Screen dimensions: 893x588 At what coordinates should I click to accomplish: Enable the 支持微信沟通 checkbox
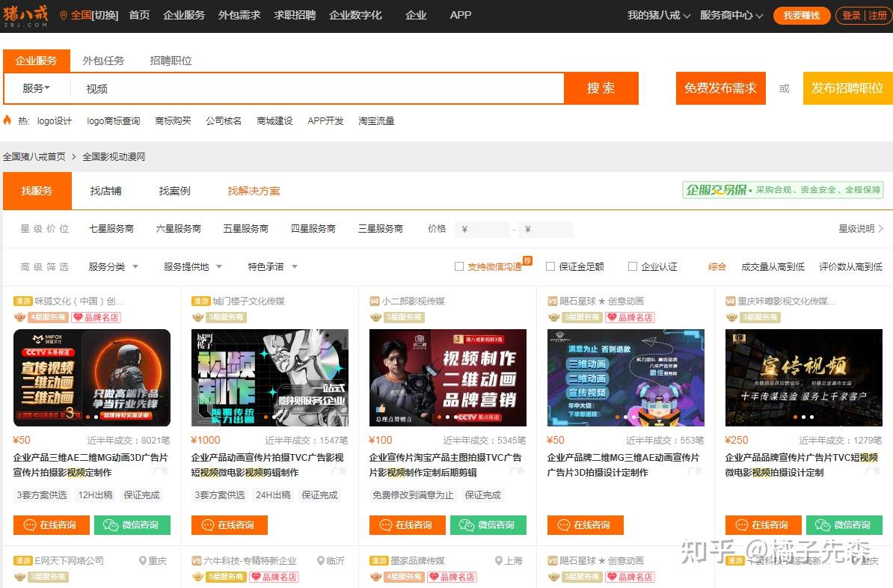pyautogui.click(x=459, y=266)
